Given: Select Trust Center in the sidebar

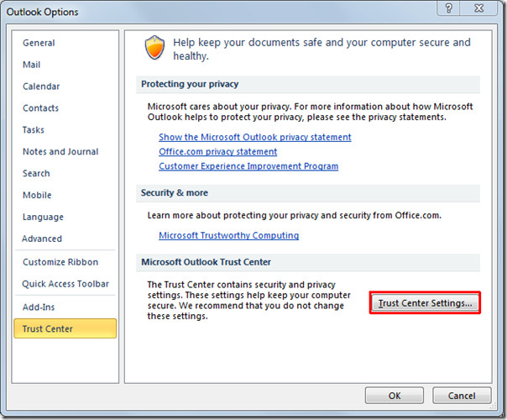Looking at the screenshot, I should [65, 328].
